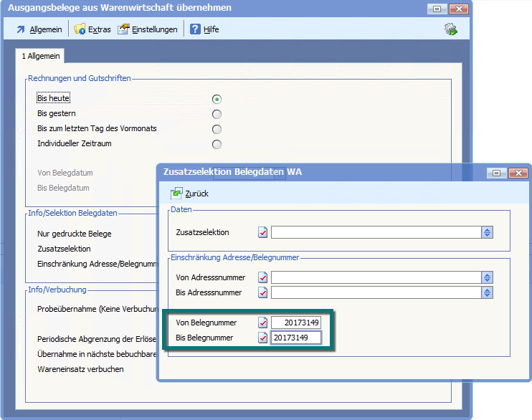Image resolution: width=532 pixels, height=420 pixels.
Task: Select the Bis gestern radio button
Action: (x=217, y=114)
